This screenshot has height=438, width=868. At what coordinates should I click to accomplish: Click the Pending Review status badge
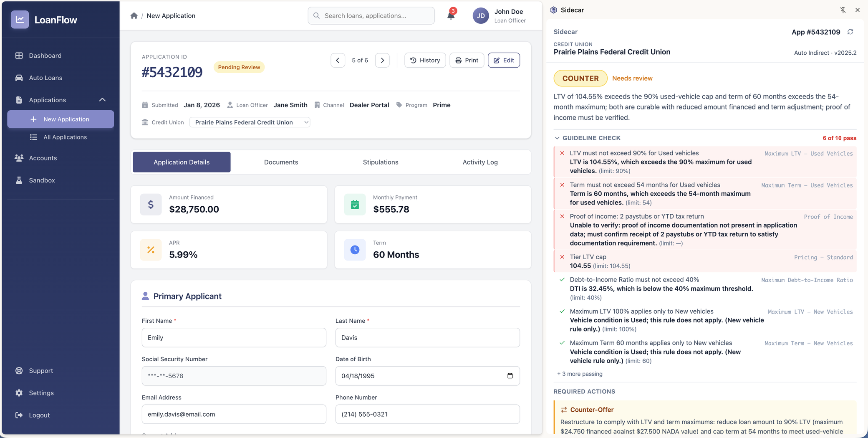(x=239, y=67)
